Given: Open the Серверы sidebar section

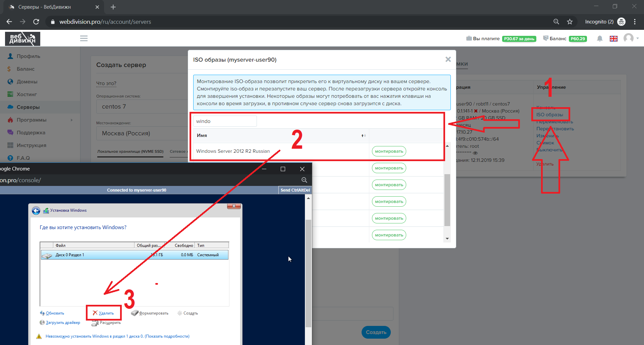Looking at the screenshot, I should pyautogui.click(x=28, y=107).
